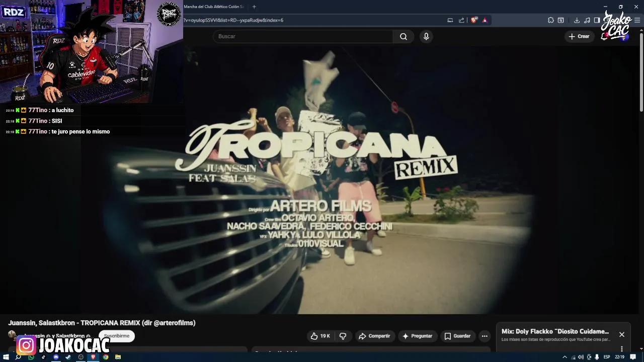Click chat message 'te juro pense lo mismo'
644x362 pixels.
pyautogui.click(x=80, y=131)
